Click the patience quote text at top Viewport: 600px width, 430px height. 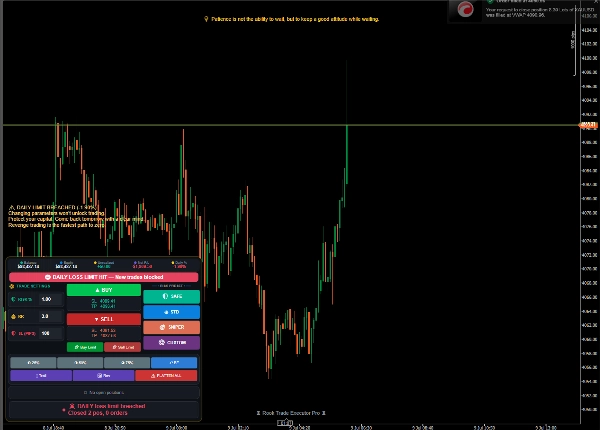click(295, 19)
